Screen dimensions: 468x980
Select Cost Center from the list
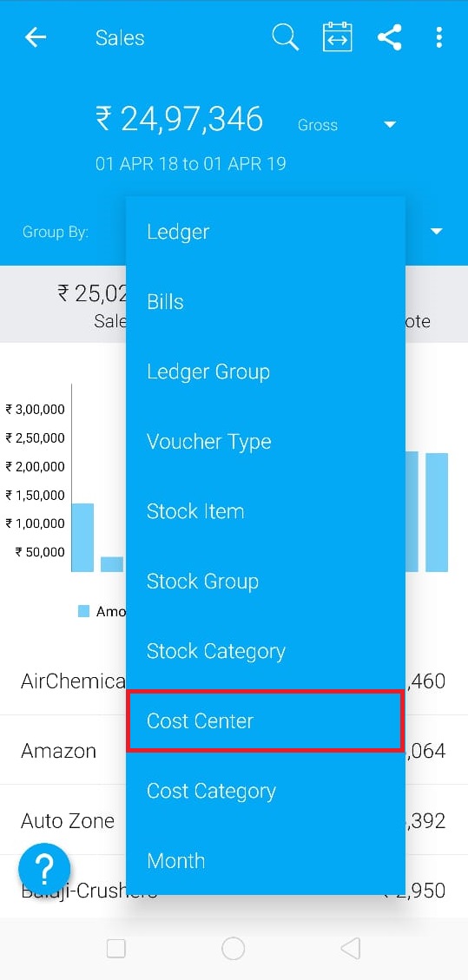click(265, 720)
